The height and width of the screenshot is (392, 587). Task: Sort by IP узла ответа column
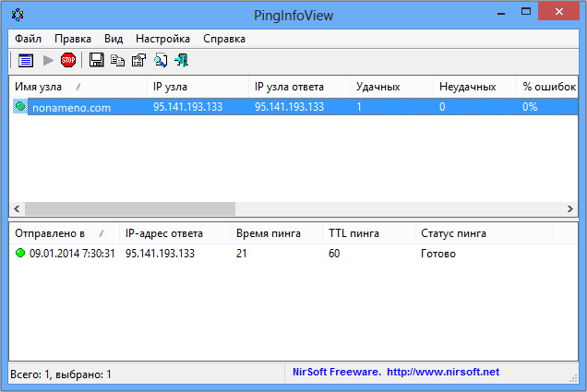click(299, 87)
